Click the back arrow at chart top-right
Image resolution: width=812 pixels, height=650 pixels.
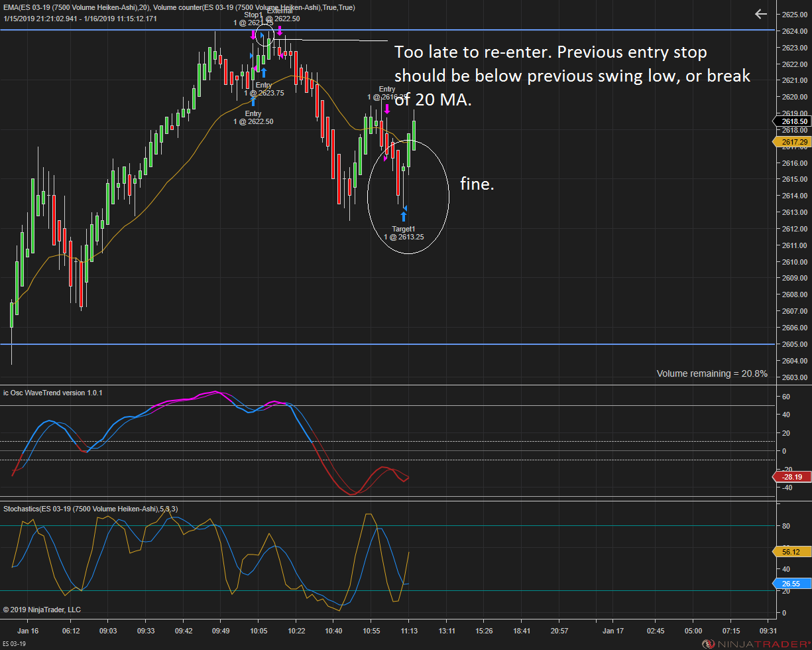(x=761, y=14)
